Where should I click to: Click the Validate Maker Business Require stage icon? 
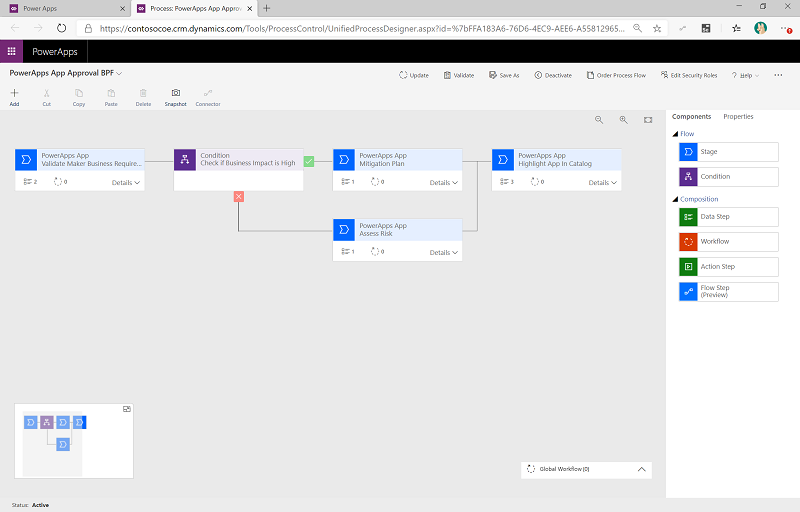26,160
